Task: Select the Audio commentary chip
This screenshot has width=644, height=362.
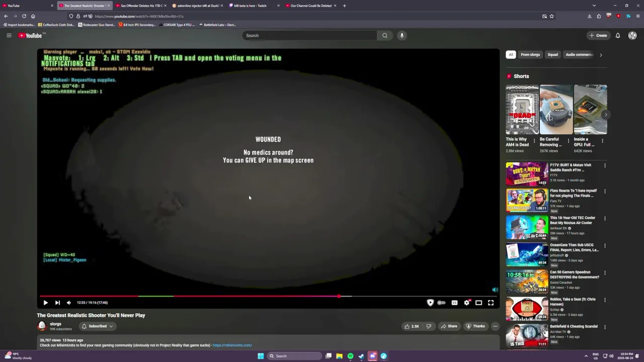Action: click(x=579, y=55)
